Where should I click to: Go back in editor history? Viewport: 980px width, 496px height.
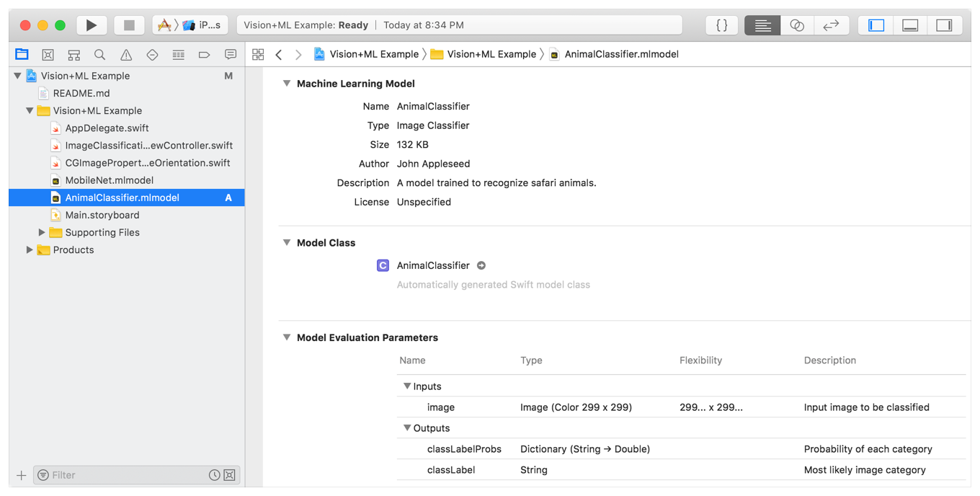pyautogui.click(x=279, y=54)
